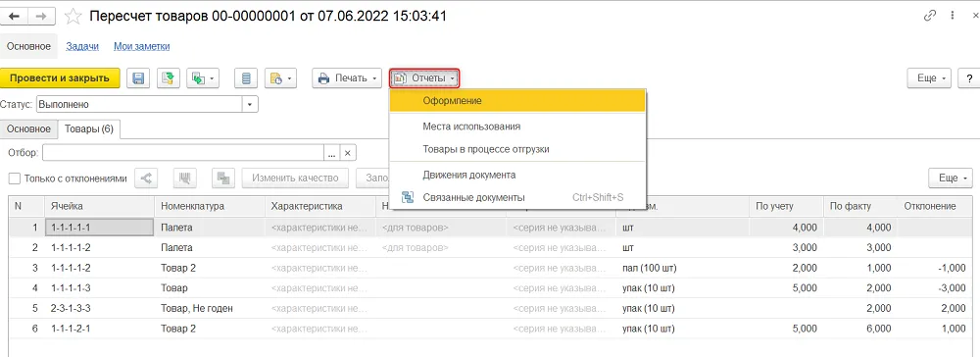
Task: Select the Товары (6) tab
Action: pos(89,128)
